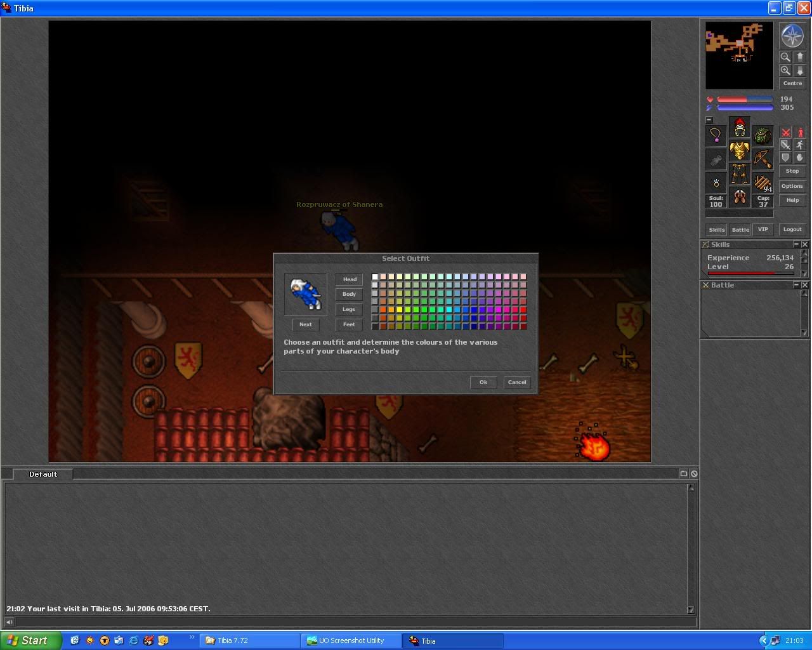This screenshot has width=812, height=650.
Task: Click the legs armor slot item
Action: pyautogui.click(x=740, y=174)
